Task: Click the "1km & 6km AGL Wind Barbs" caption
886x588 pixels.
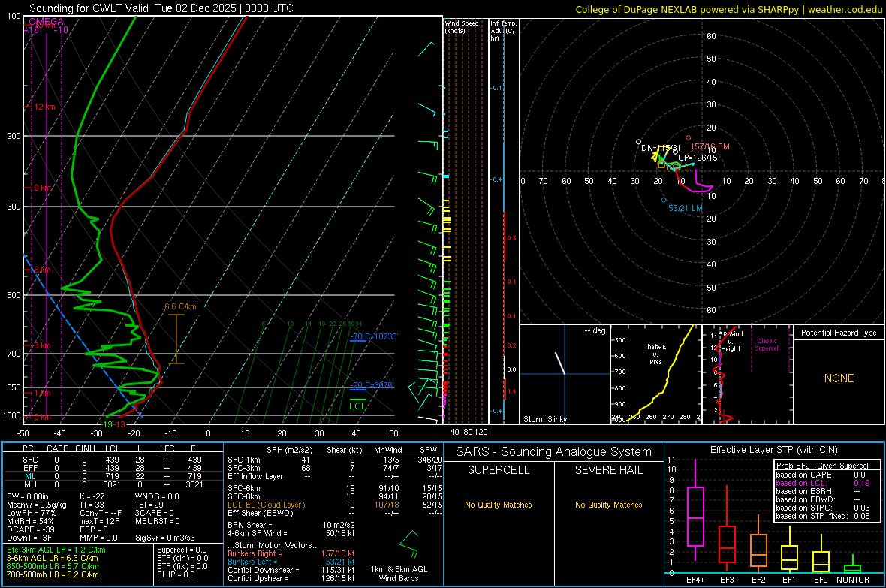Action: click(x=399, y=574)
